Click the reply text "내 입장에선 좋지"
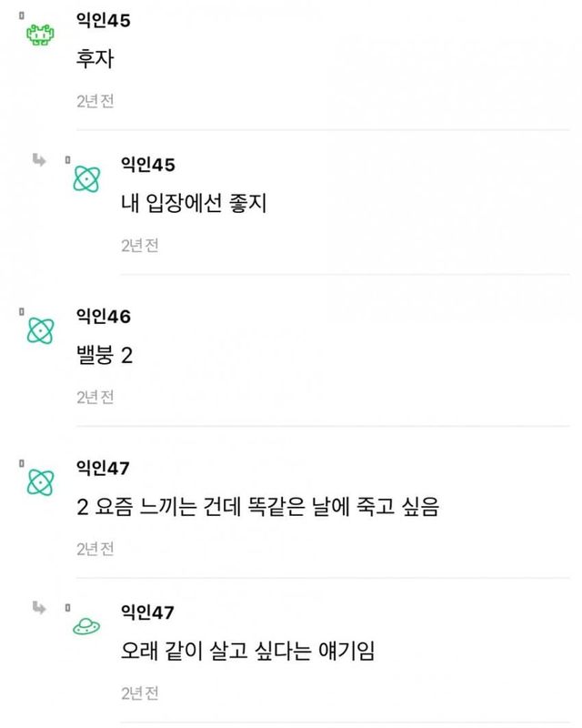 tap(193, 203)
